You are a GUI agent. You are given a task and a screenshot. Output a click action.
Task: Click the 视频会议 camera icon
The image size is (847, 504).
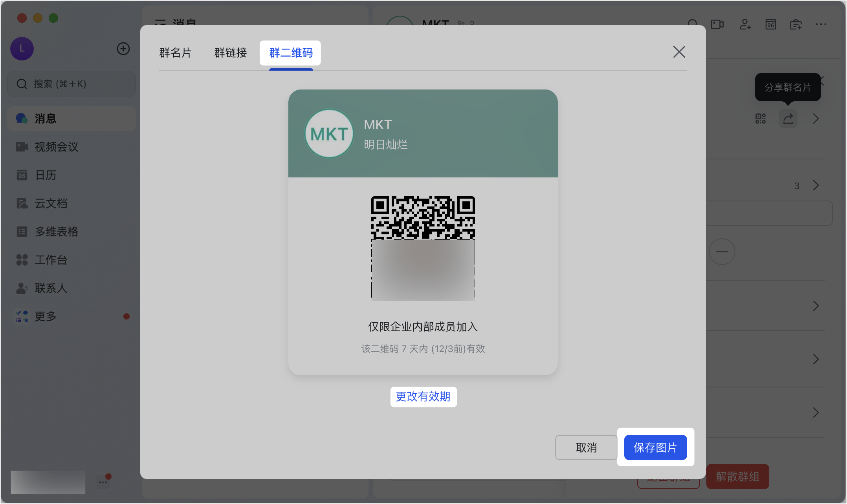[22, 147]
